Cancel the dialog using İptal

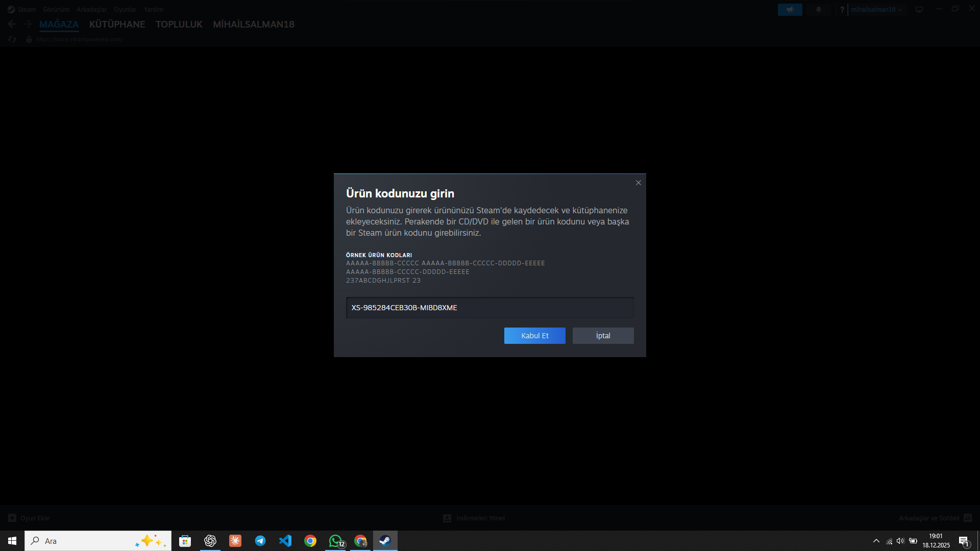(x=603, y=336)
